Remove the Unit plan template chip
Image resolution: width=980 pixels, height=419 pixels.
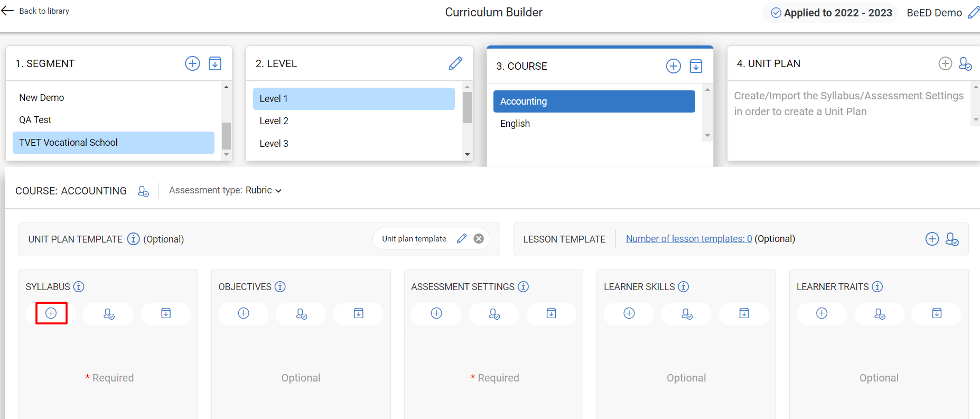[x=479, y=239]
